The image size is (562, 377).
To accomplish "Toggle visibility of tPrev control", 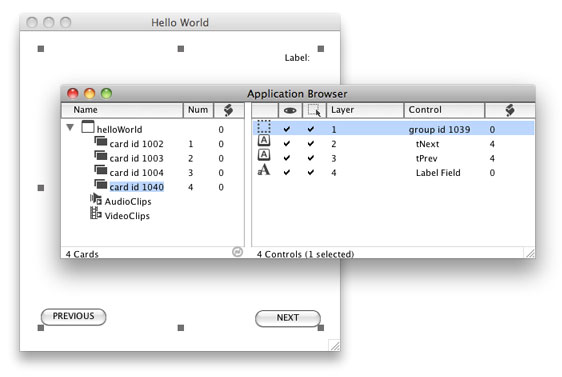I will [287, 158].
